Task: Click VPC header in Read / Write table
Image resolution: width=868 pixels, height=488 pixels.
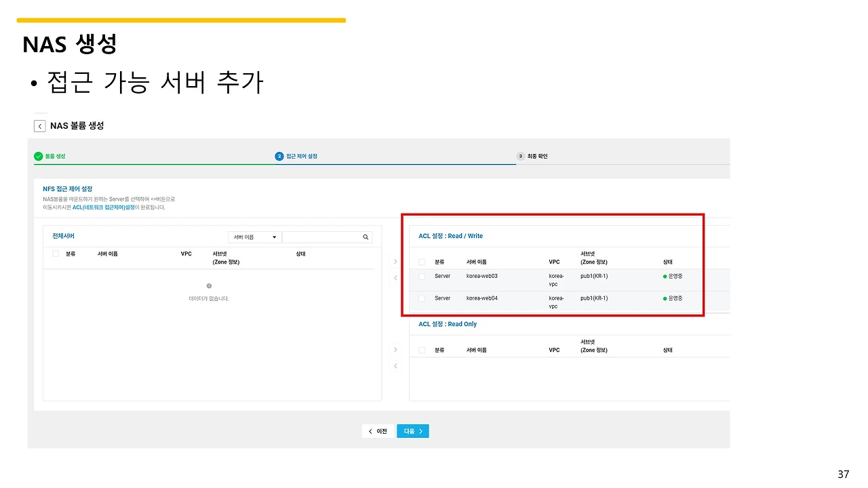Action: [555, 262]
